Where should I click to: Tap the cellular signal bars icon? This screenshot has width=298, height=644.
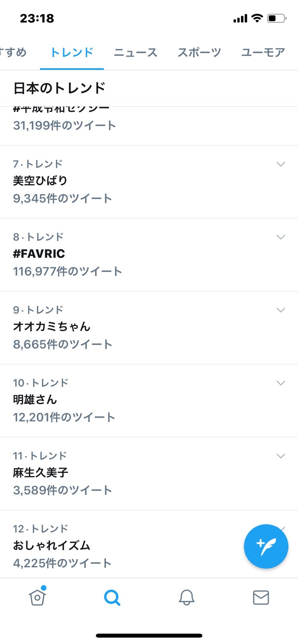coord(240,18)
